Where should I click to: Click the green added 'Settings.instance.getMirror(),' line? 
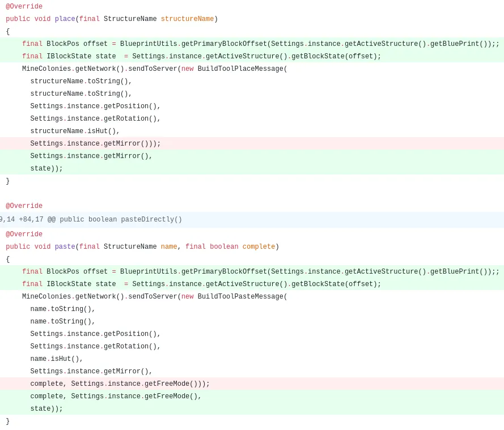(x=252, y=156)
